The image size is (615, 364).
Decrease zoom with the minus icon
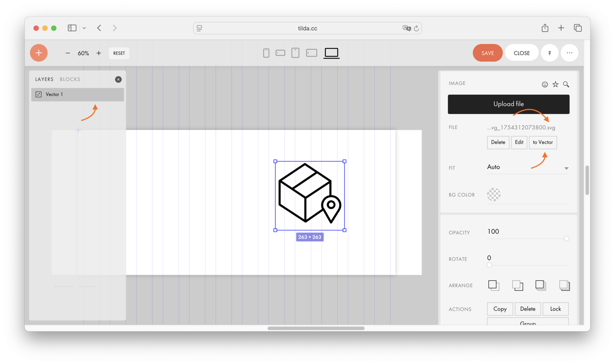68,53
